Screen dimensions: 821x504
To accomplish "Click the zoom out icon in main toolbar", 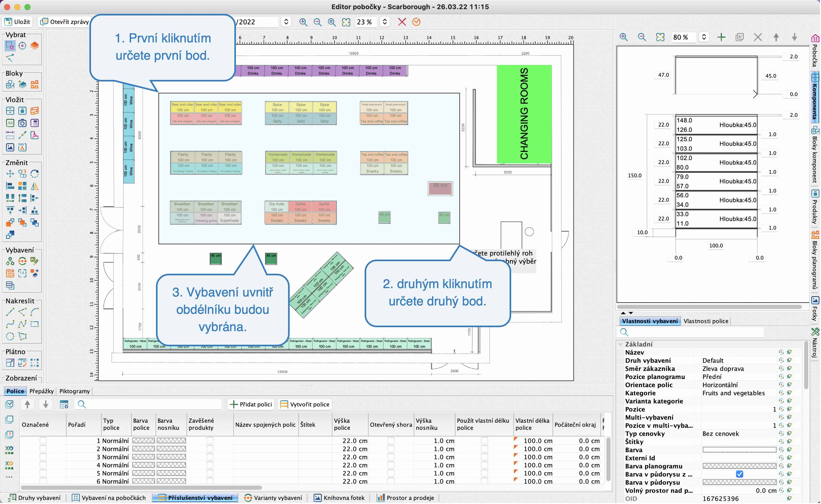I will coord(318,22).
